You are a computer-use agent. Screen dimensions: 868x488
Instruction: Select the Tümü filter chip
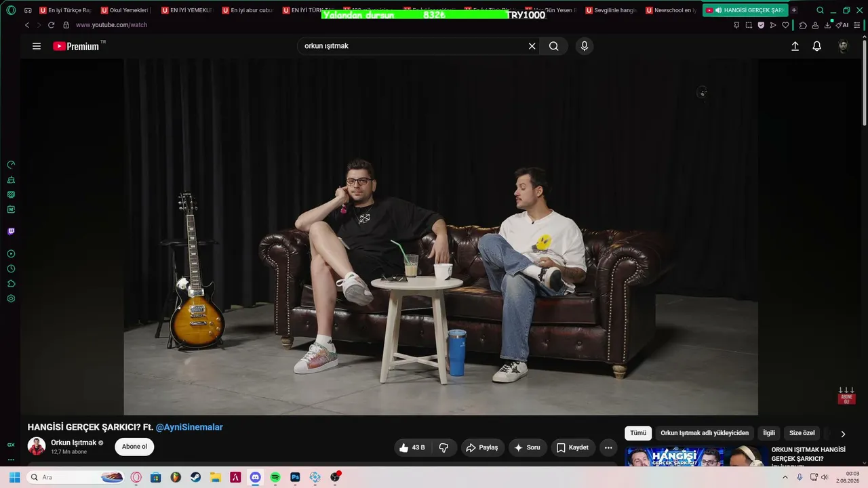[638, 433]
